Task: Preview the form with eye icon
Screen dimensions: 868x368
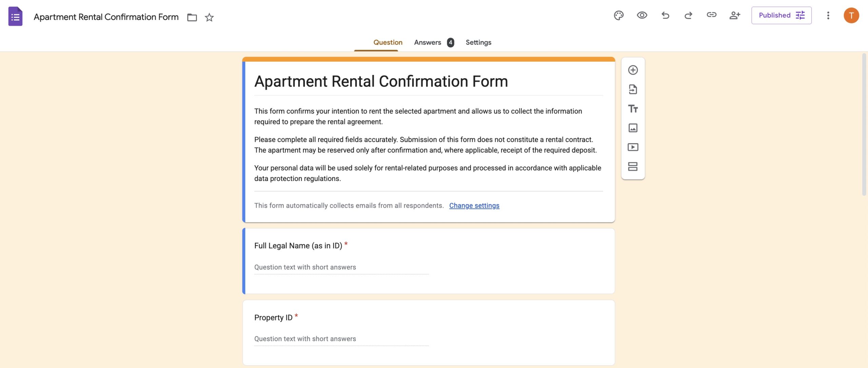Action: [642, 15]
